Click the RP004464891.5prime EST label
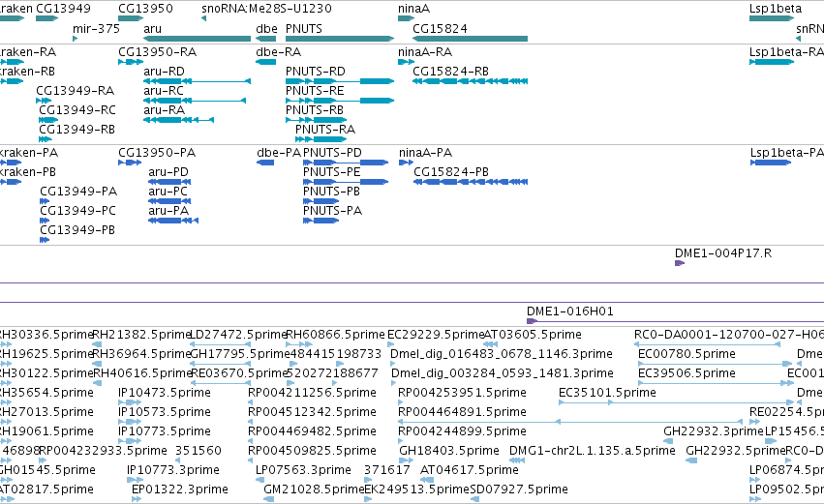Image resolution: width=824 pixels, height=504 pixels. click(x=463, y=412)
